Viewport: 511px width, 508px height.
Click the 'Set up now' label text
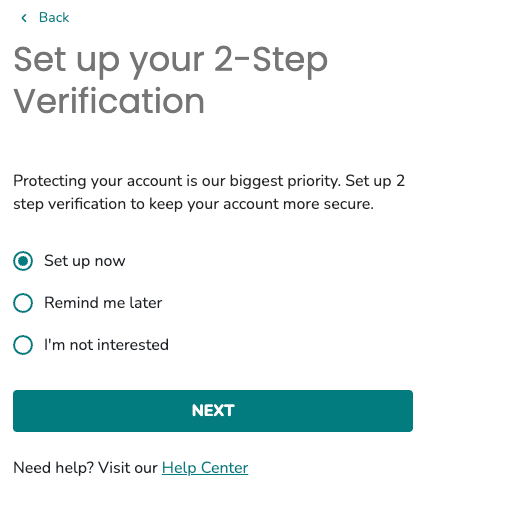(85, 261)
